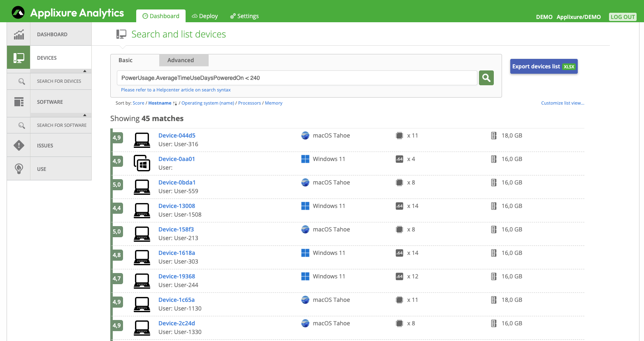
Task: Switch to the Dashboard top tab
Action: coord(161,16)
